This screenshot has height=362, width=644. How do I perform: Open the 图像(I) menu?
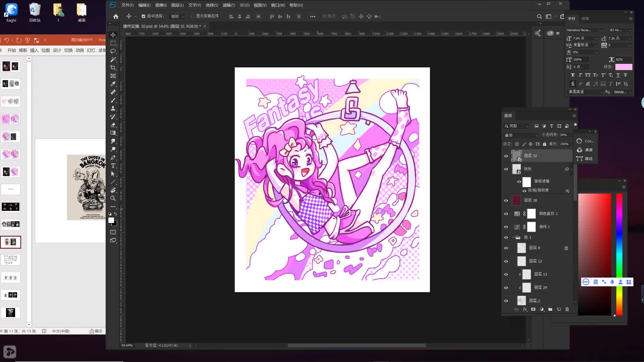pyautogui.click(x=161, y=5)
